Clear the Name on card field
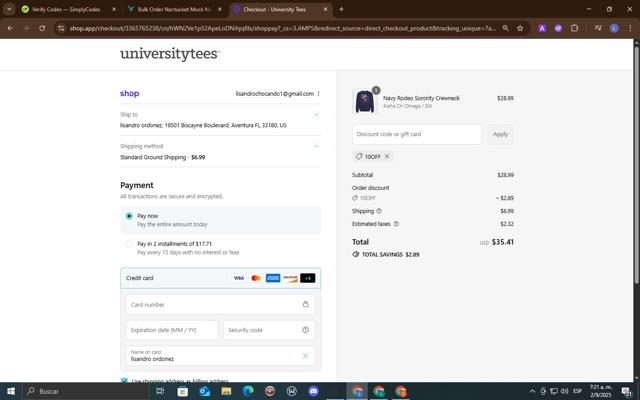Image resolution: width=640 pixels, height=400 pixels. pyautogui.click(x=305, y=356)
